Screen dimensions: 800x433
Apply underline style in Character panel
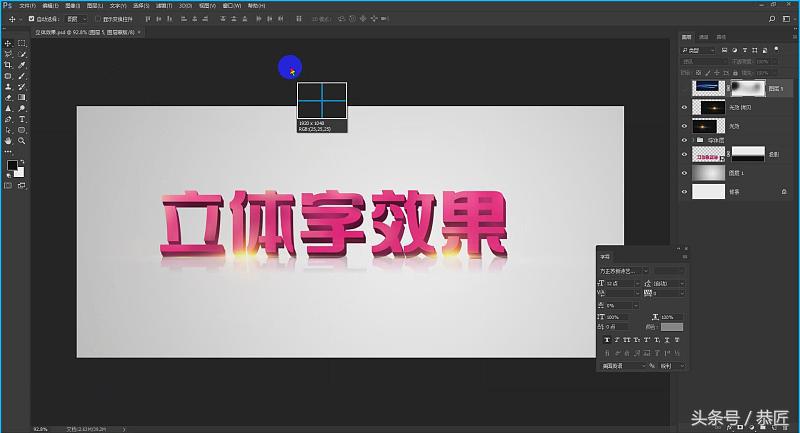click(x=667, y=340)
